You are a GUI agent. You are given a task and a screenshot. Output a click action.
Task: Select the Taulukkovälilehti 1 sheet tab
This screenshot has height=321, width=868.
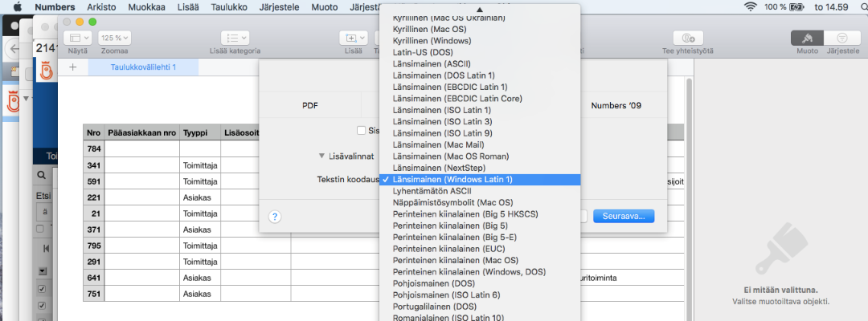(x=143, y=67)
